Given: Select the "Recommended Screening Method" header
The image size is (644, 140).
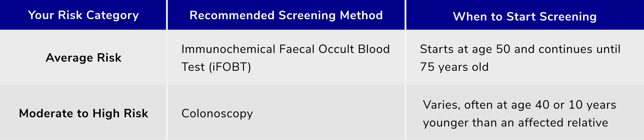Looking at the screenshot, I should pyautogui.click(x=286, y=15).
